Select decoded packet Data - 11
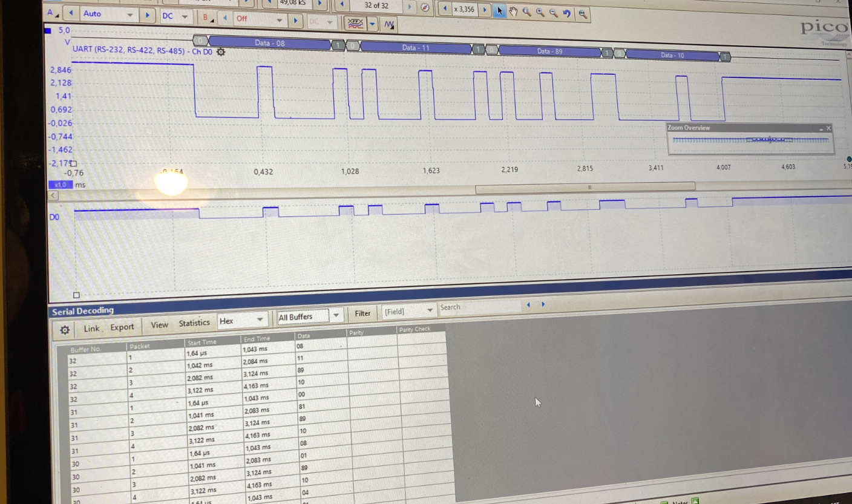The width and height of the screenshot is (852, 504). (x=416, y=47)
